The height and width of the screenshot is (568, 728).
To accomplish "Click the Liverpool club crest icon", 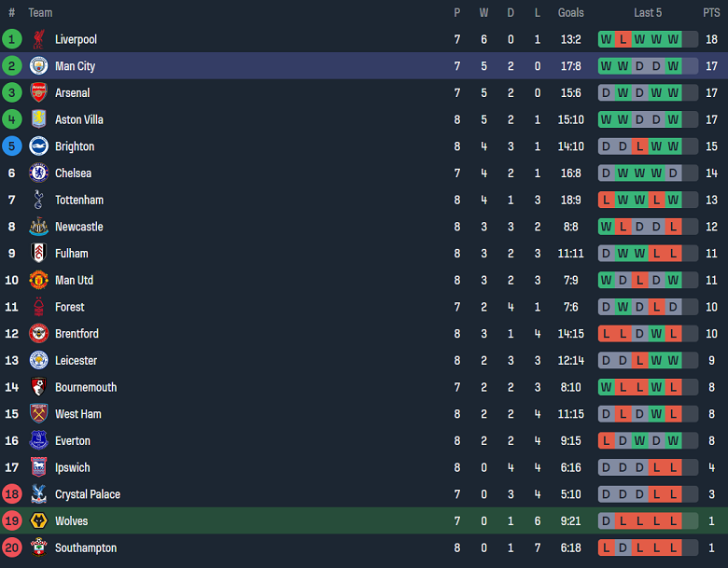I will click(38, 39).
